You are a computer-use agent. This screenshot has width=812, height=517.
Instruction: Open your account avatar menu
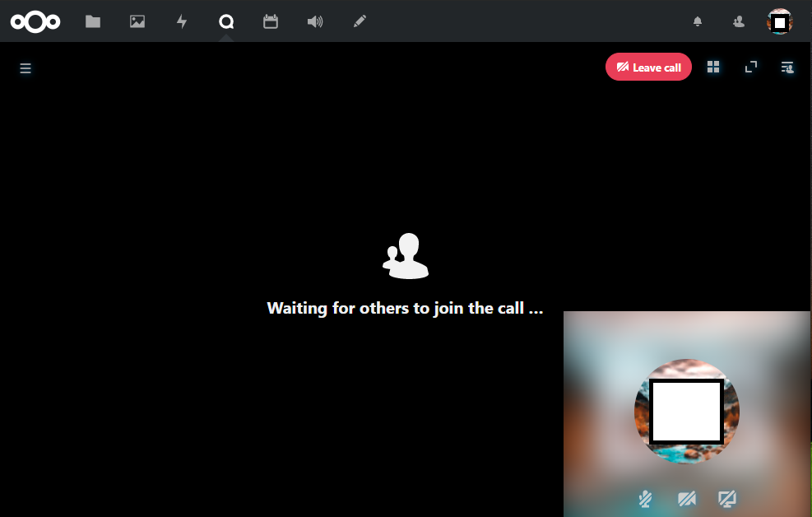(780, 21)
